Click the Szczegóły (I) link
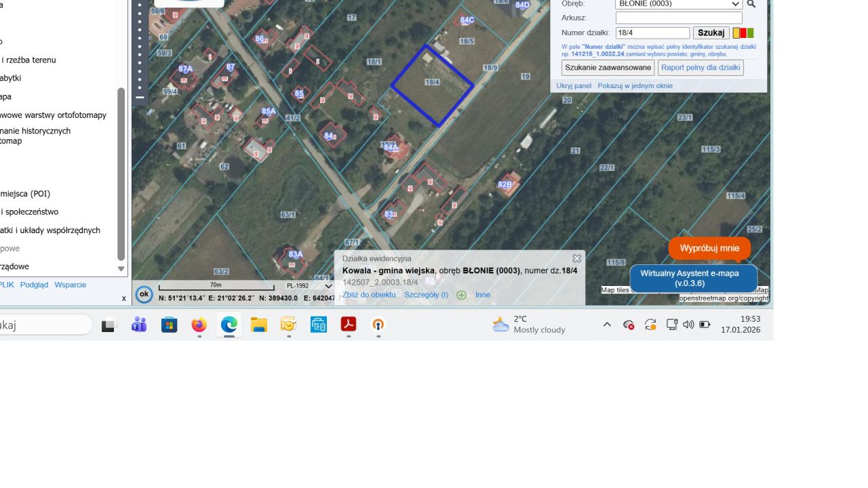This screenshot has width=868, height=488. coord(426,295)
